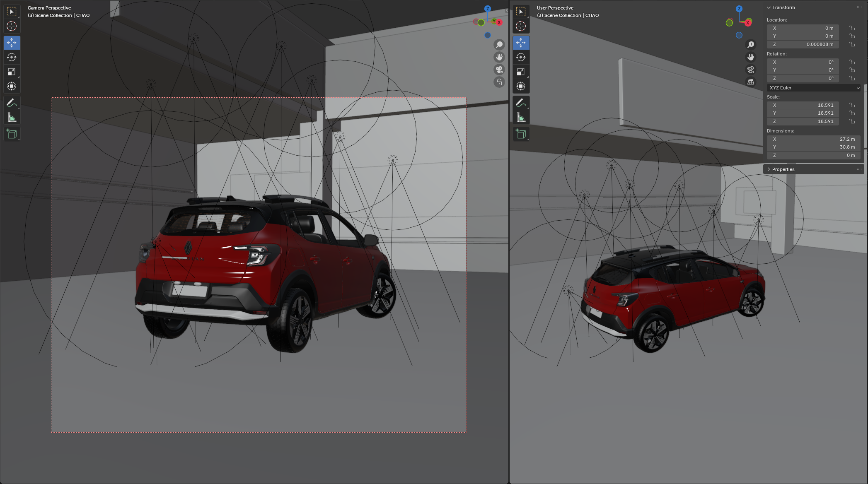The image size is (868, 484).
Task: Select the Cursor tool in left viewport
Action: point(12,26)
